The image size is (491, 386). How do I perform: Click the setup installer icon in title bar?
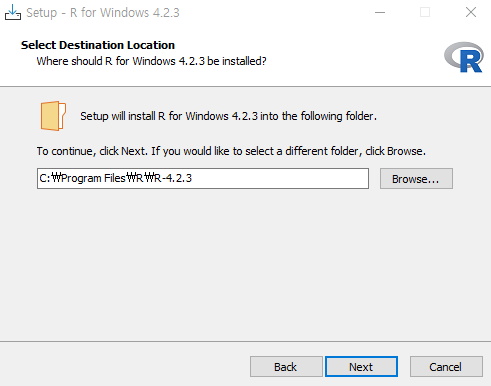(13, 12)
